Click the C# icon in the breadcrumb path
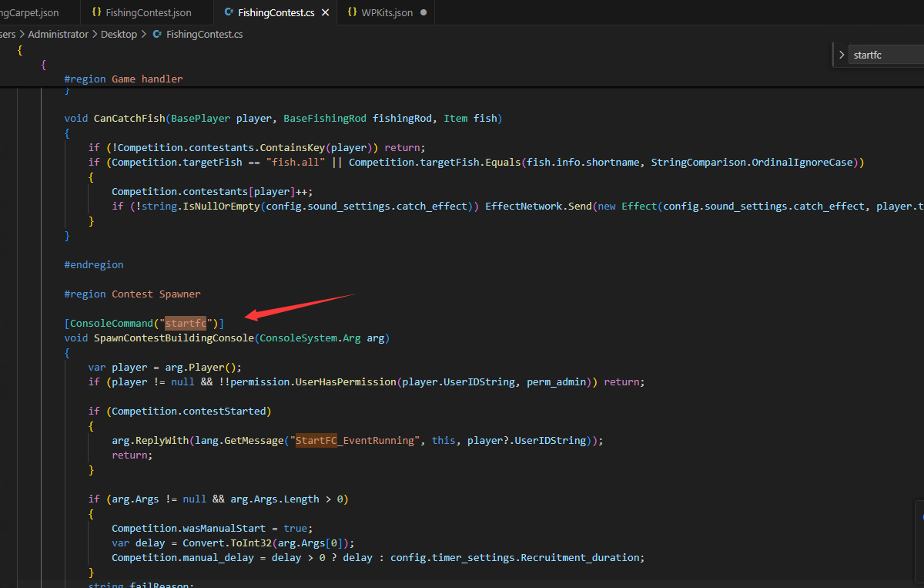Screen dimensions: 924x588 (158, 35)
